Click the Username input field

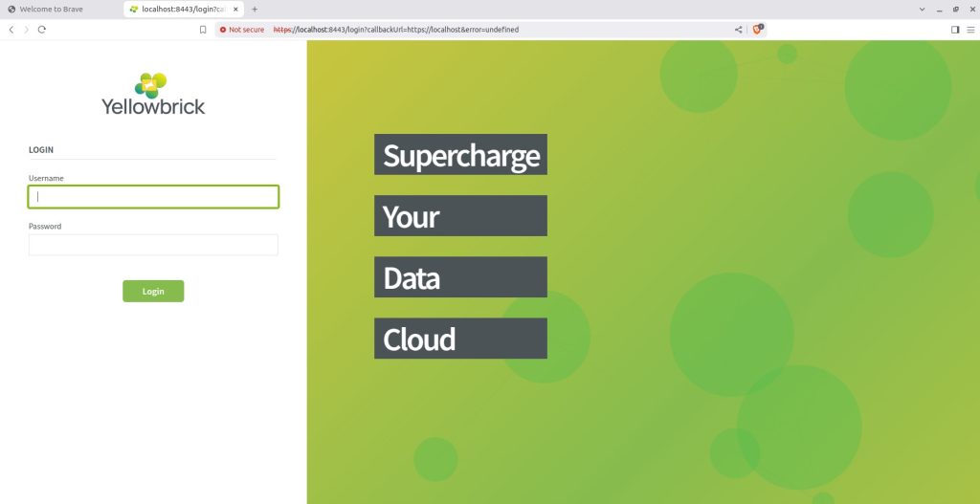tap(153, 197)
